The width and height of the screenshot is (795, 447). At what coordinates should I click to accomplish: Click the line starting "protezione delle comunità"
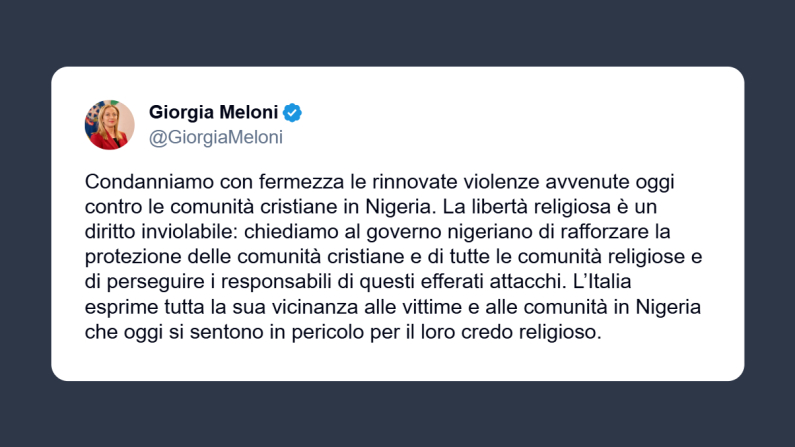coord(395,258)
